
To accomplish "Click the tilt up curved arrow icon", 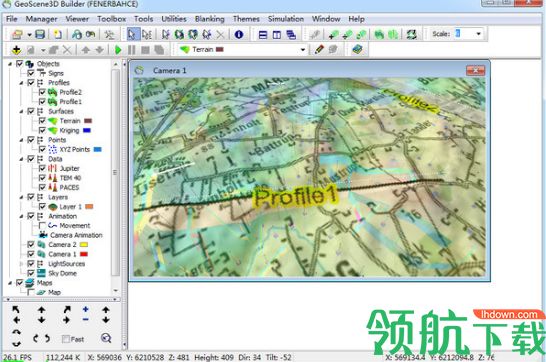I will pos(16,333).
